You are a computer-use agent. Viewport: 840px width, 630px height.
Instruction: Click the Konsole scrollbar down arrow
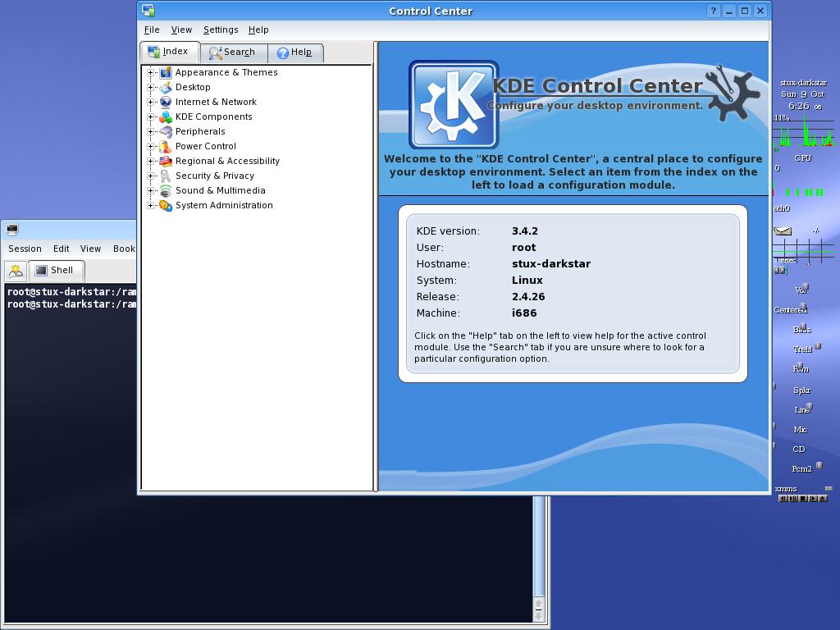pyautogui.click(x=538, y=616)
